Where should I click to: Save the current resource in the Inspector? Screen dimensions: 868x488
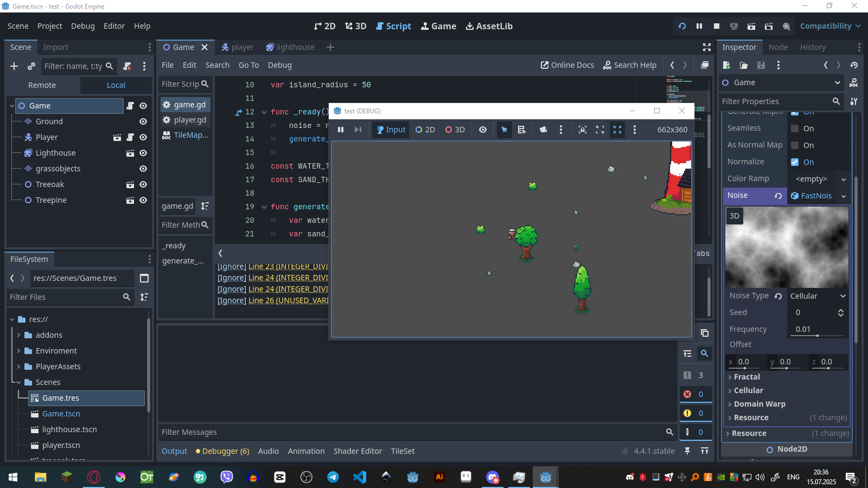761,65
